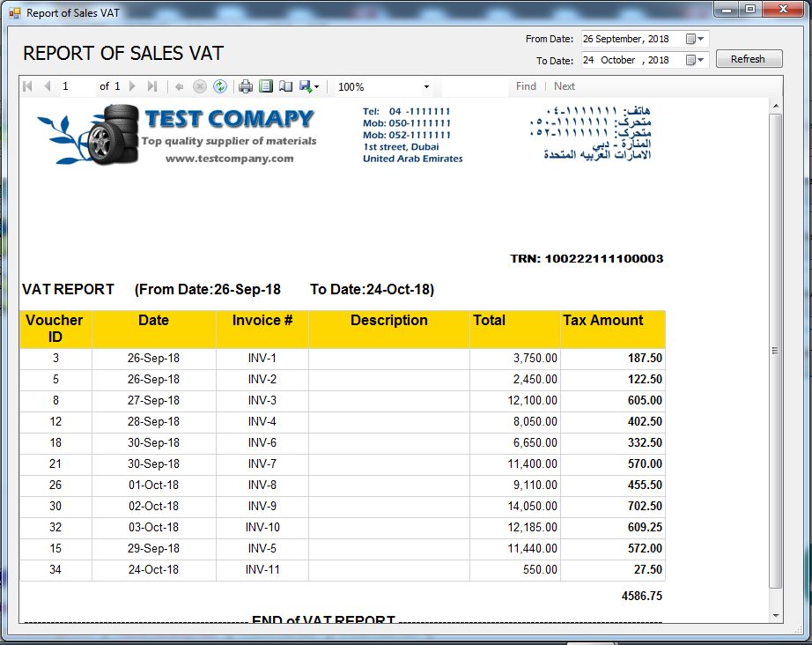
Task: Click the To Date field value
Action: point(625,60)
